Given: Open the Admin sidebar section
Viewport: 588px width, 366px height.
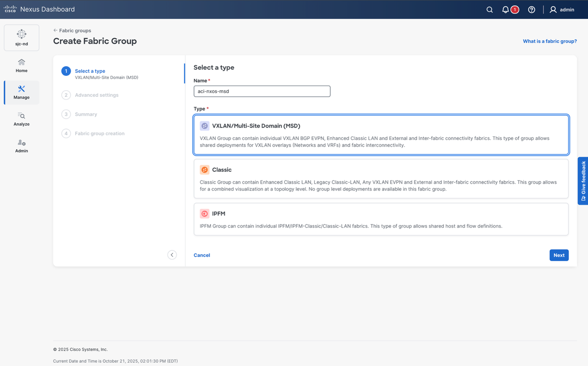Looking at the screenshot, I should (x=21, y=146).
